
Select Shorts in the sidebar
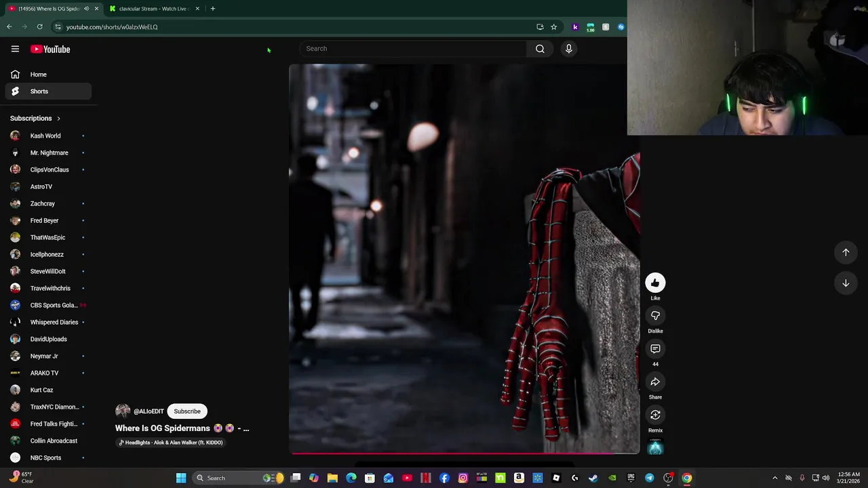[x=47, y=91]
